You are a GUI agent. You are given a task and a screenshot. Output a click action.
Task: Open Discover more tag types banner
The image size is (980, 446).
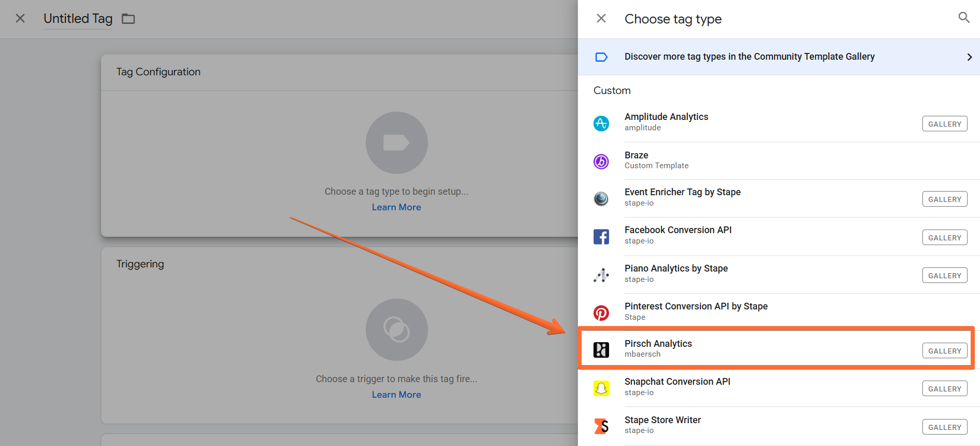(x=779, y=57)
